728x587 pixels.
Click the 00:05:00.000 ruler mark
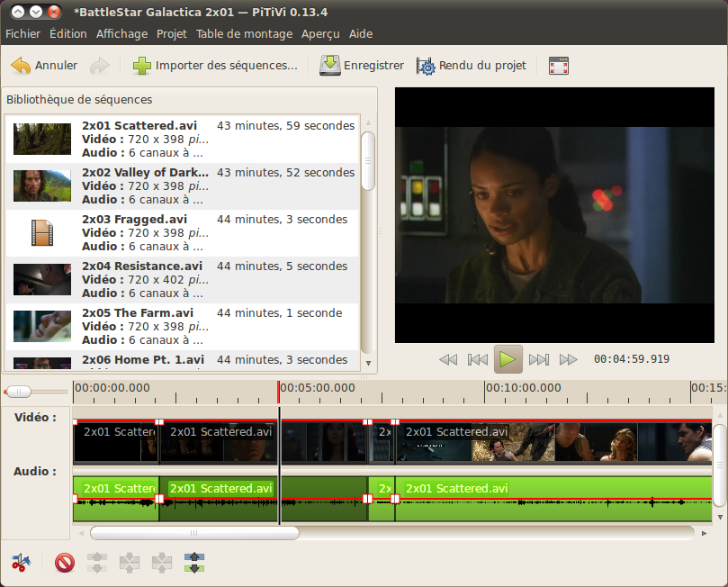tap(318, 388)
